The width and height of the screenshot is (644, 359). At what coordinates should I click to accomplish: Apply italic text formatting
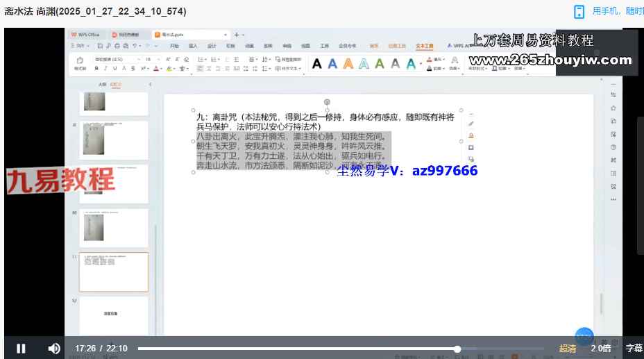click(105, 69)
